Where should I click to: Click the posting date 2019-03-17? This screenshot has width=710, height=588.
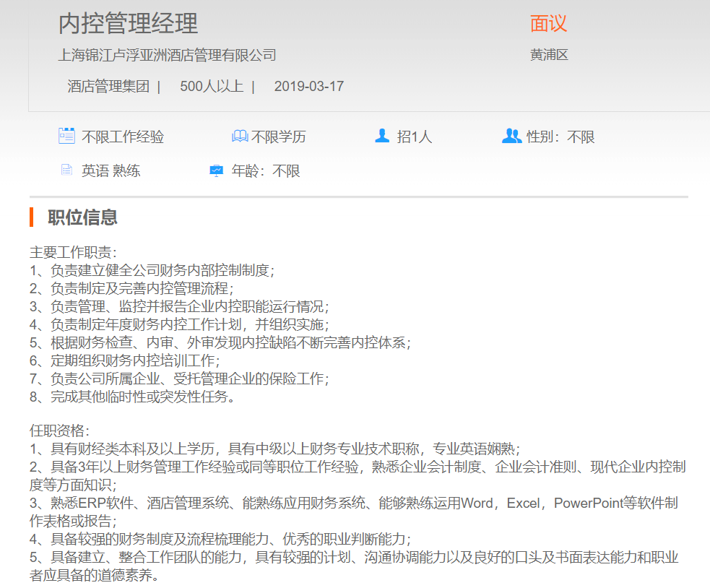309,87
